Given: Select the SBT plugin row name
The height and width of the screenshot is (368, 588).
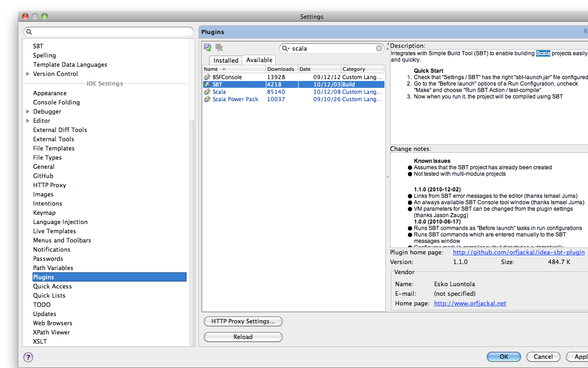Looking at the screenshot, I should (217, 85).
